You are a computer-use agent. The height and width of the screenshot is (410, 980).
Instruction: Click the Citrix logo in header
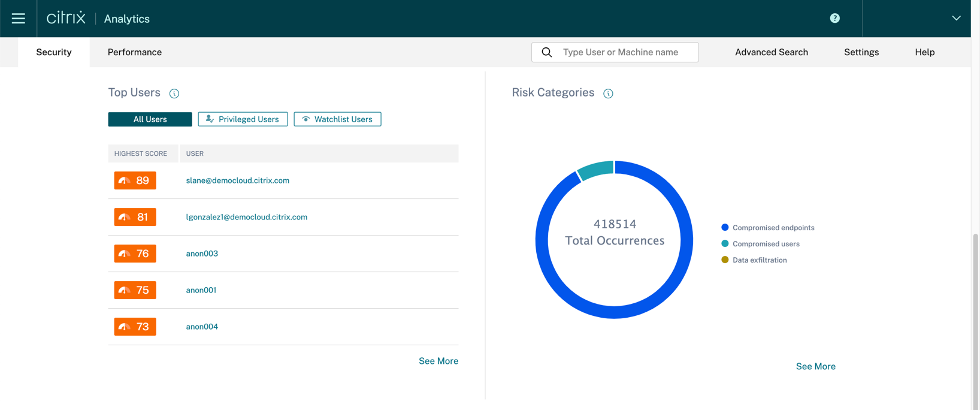[x=66, y=18]
